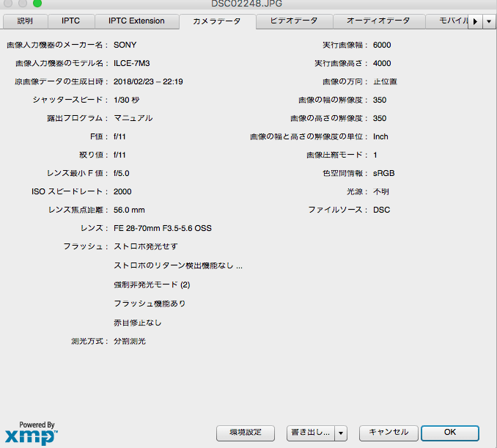Select the カメラデータ tab
Screen dimensions: 497x448
[x=217, y=21]
